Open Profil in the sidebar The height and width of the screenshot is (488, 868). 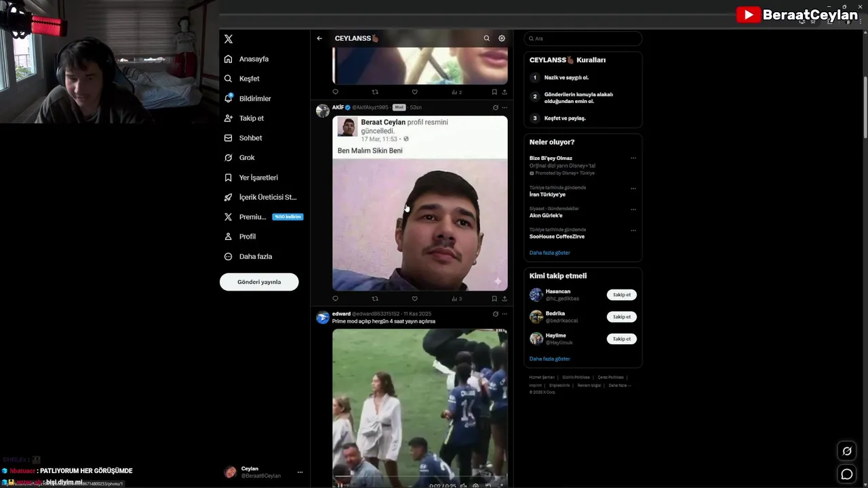(x=240, y=237)
